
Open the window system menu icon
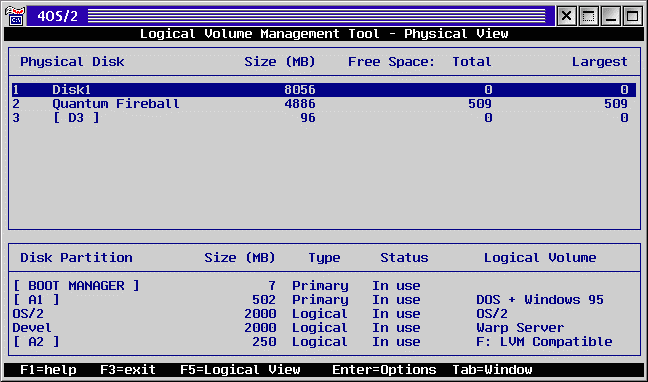click(15, 16)
